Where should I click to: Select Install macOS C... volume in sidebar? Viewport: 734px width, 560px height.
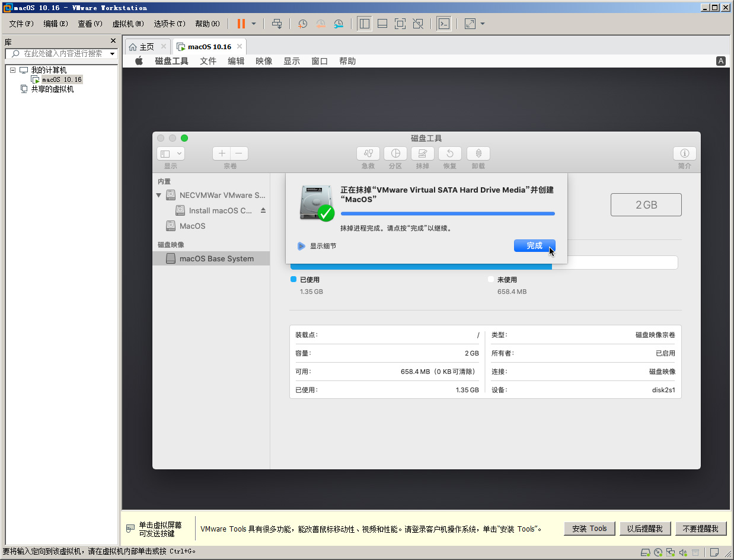[221, 210]
